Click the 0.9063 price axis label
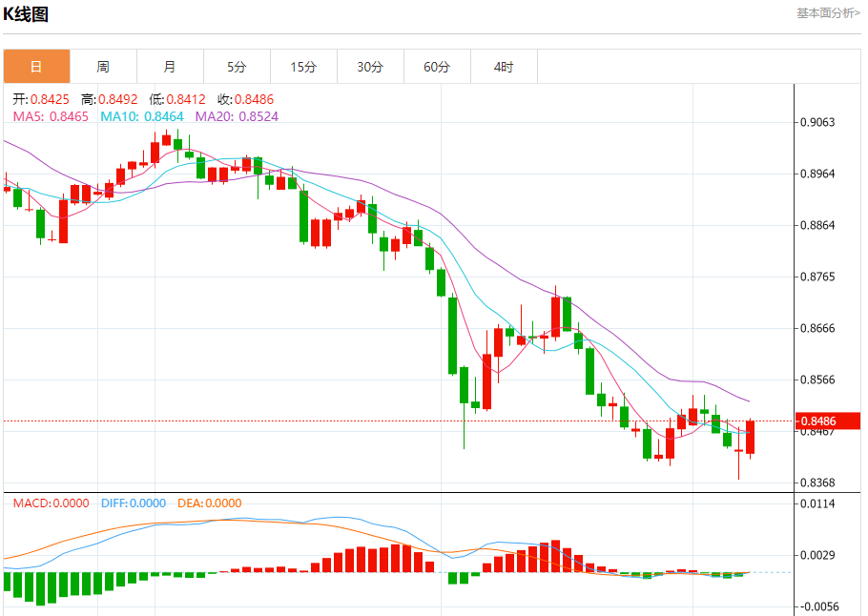Screen dimensions: 868x616 (x=818, y=122)
